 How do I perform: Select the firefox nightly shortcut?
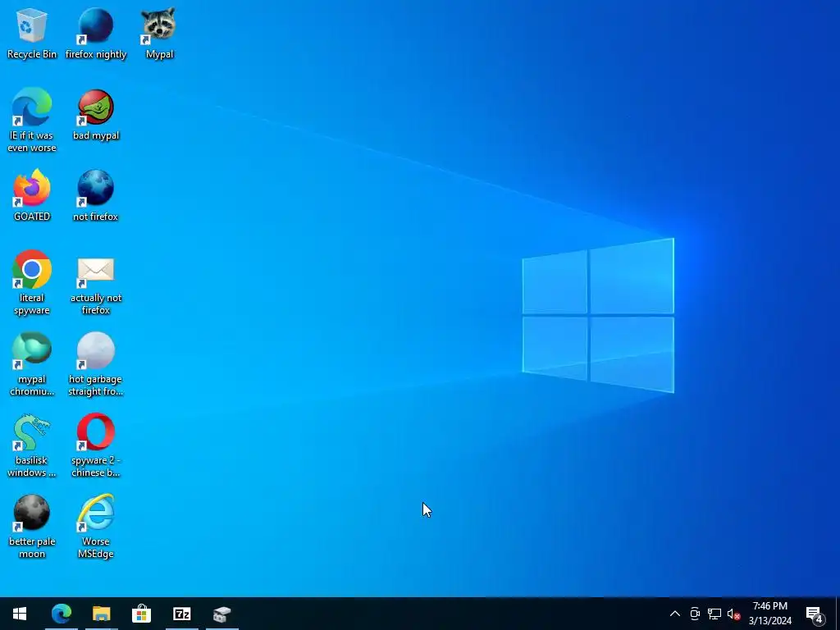[x=96, y=33]
